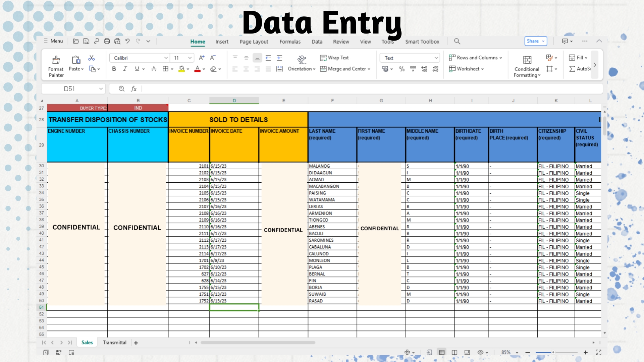The image size is (644, 362).
Task: Open the Calibri font name dropdown
Action: pyautogui.click(x=166, y=58)
